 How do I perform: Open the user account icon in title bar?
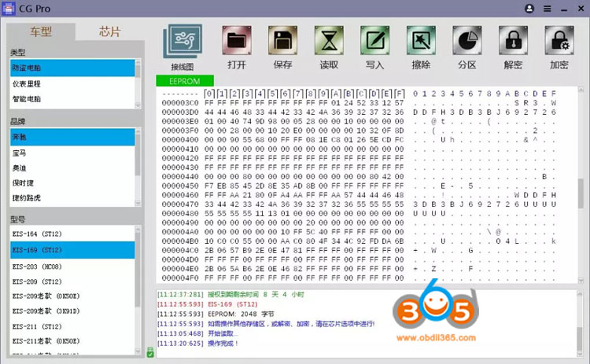(x=529, y=8)
